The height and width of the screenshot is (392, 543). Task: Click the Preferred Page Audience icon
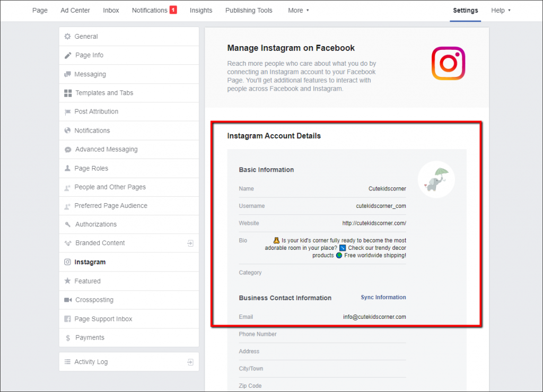(67, 206)
